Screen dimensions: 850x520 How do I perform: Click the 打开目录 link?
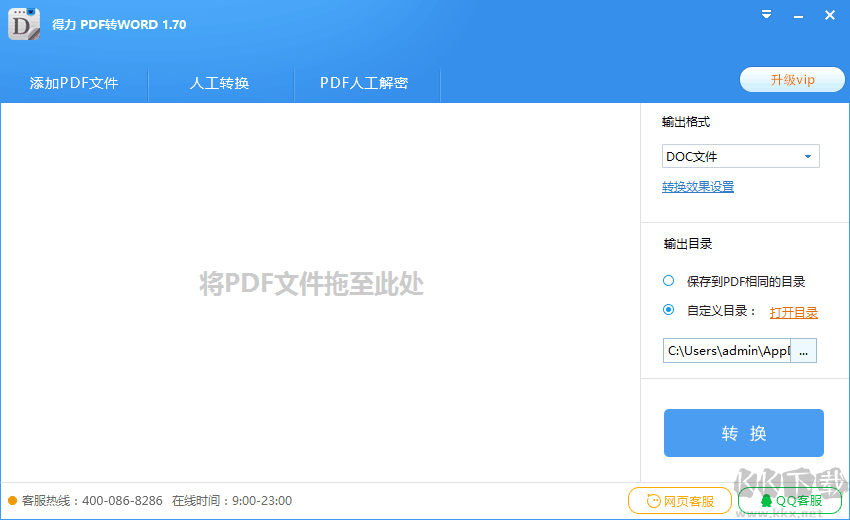[x=794, y=313]
